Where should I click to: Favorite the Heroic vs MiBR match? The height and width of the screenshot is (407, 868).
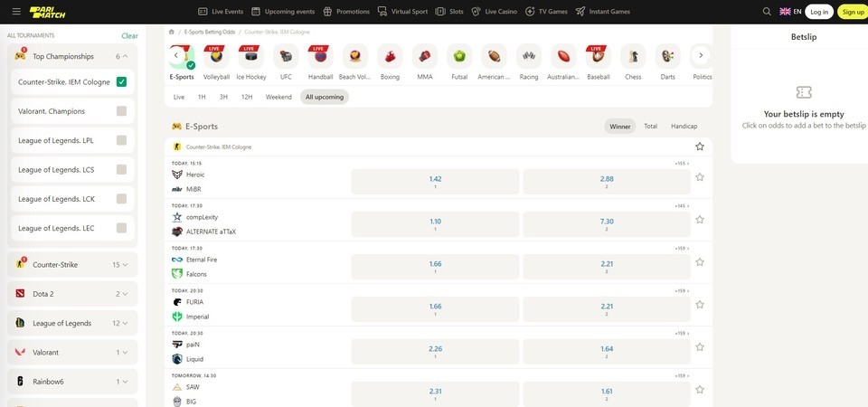pos(700,177)
